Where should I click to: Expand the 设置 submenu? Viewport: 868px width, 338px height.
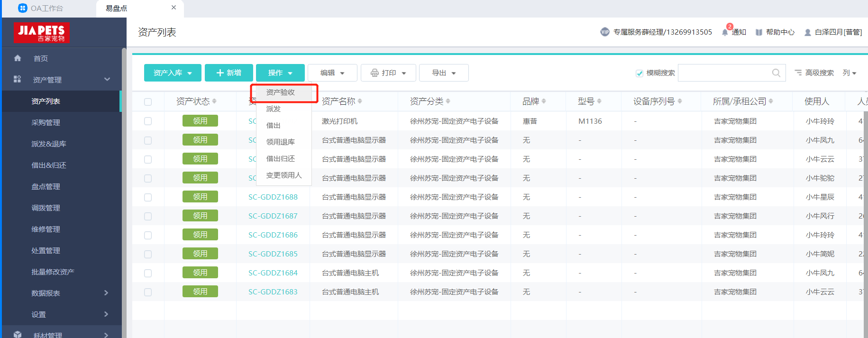click(106, 314)
